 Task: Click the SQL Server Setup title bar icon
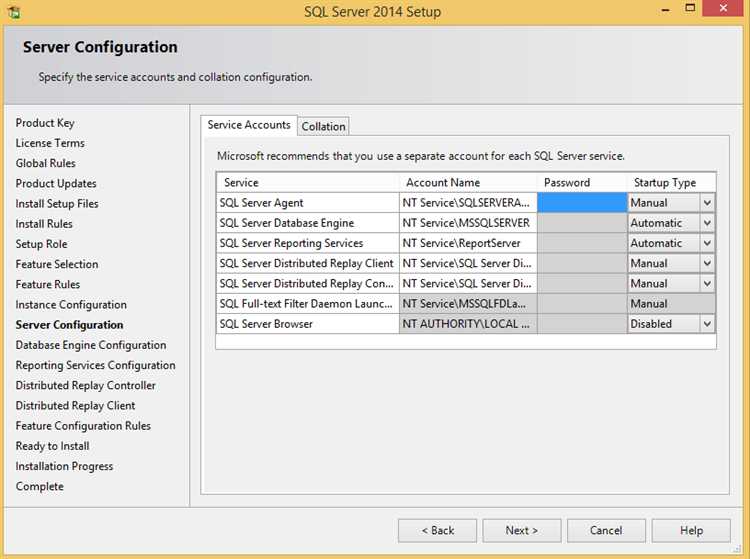click(12, 12)
